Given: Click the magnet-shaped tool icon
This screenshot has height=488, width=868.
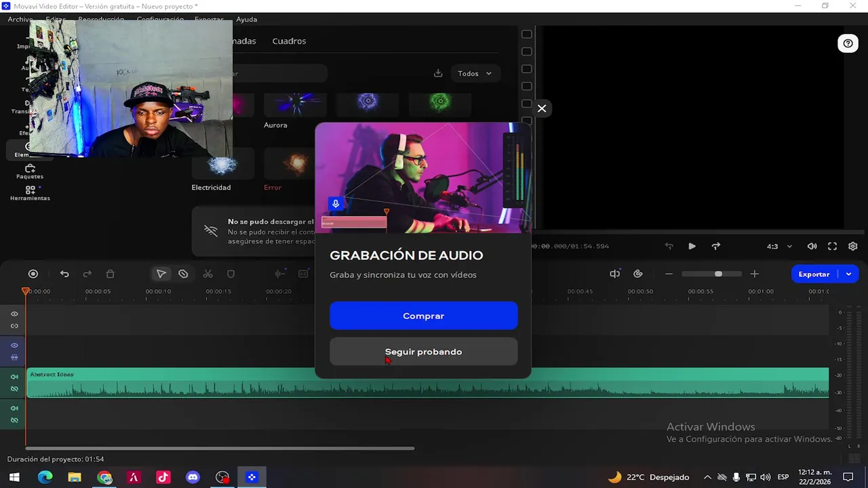Looking at the screenshot, I should (x=638, y=274).
